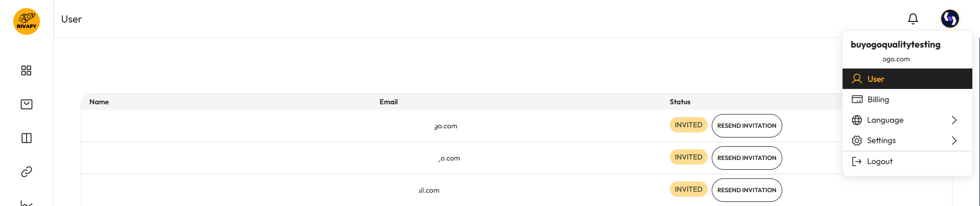Resend invitation for the second user row

coord(746,158)
